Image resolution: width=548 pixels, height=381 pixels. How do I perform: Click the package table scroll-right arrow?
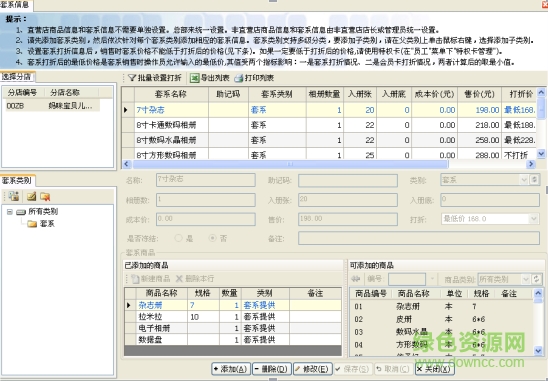point(531,164)
